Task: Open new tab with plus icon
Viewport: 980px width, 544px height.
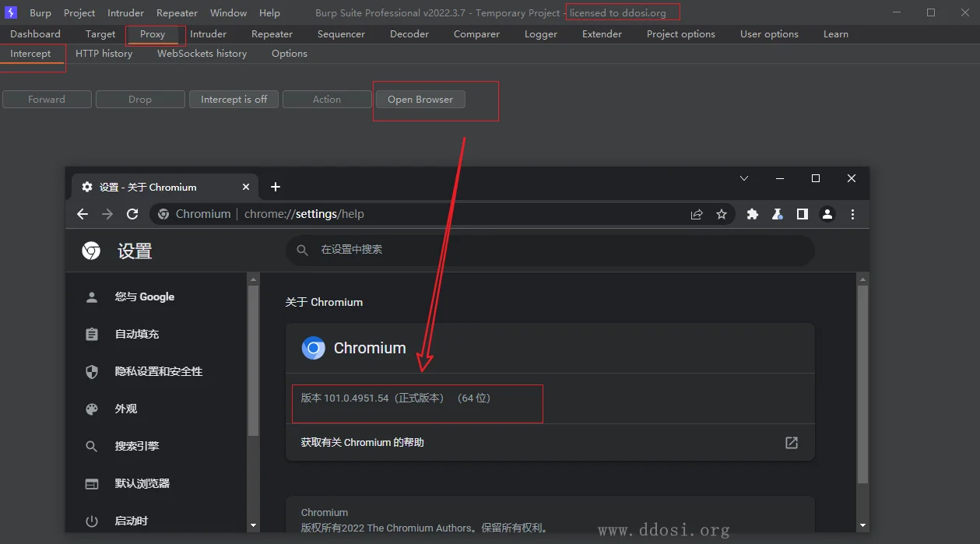Action: (x=275, y=187)
